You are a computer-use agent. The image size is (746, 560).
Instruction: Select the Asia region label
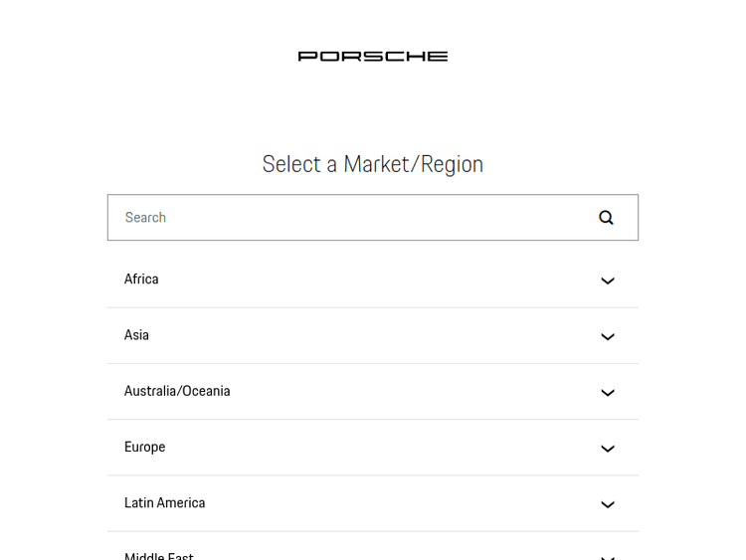tap(136, 335)
